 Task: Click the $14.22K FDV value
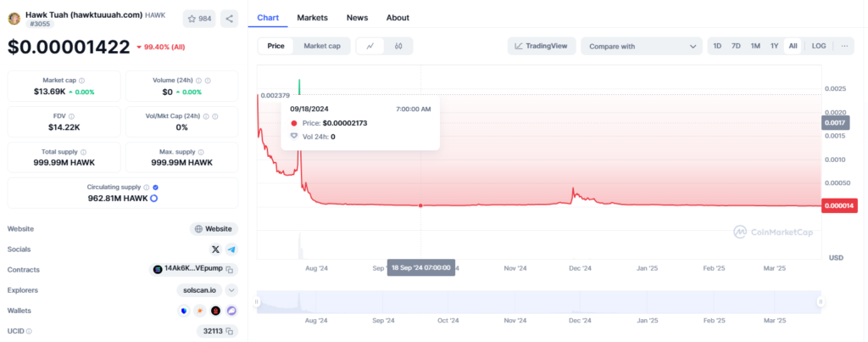tap(64, 127)
